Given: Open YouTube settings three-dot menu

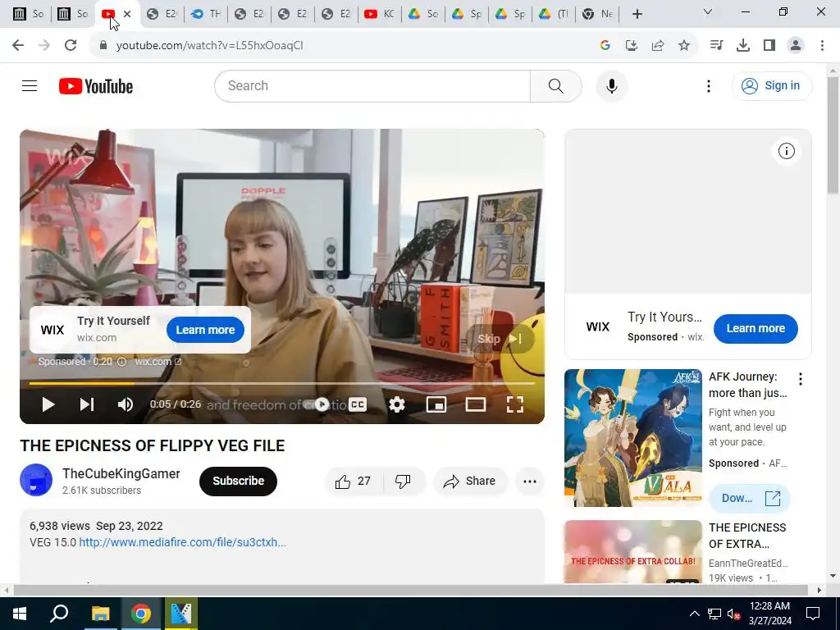Looking at the screenshot, I should click(708, 85).
